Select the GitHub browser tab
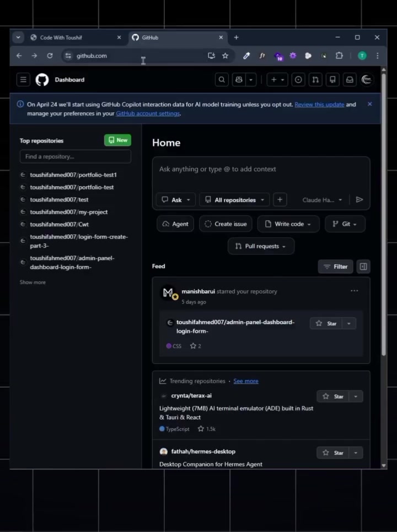This screenshot has height=532, width=397. (x=178, y=37)
